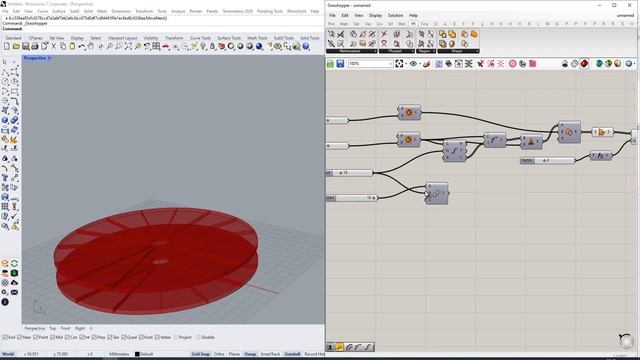Viewport: 640px width, 360px height.
Task: Click the Grasshopper zoom extents target icon
Action: (399, 64)
